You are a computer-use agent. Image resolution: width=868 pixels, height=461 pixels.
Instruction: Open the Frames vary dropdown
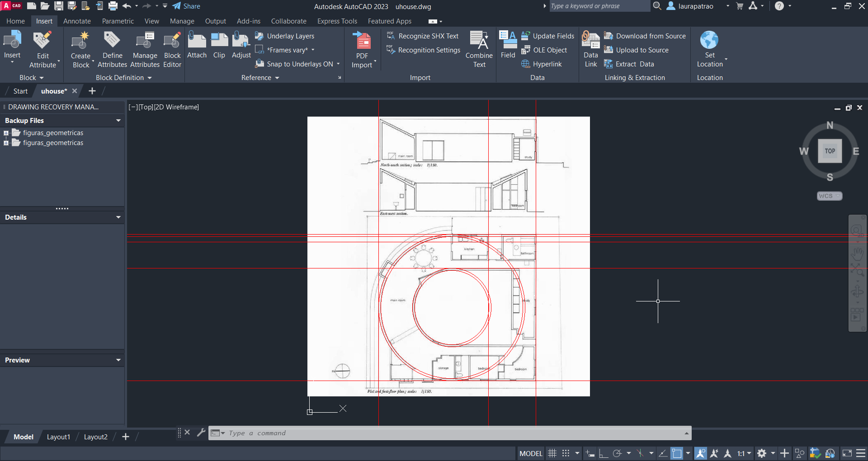[x=313, y=50]
